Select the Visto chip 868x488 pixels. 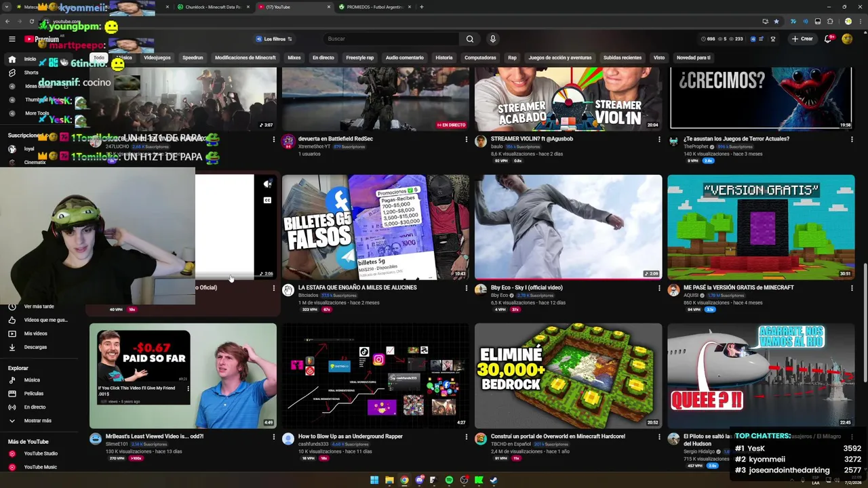(x=659, y=58)
